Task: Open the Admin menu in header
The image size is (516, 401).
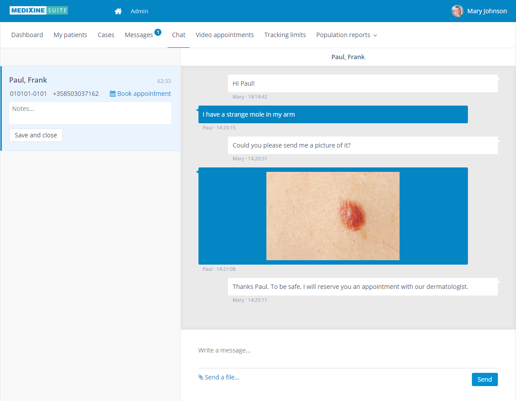Action: (x=139, y=11)
